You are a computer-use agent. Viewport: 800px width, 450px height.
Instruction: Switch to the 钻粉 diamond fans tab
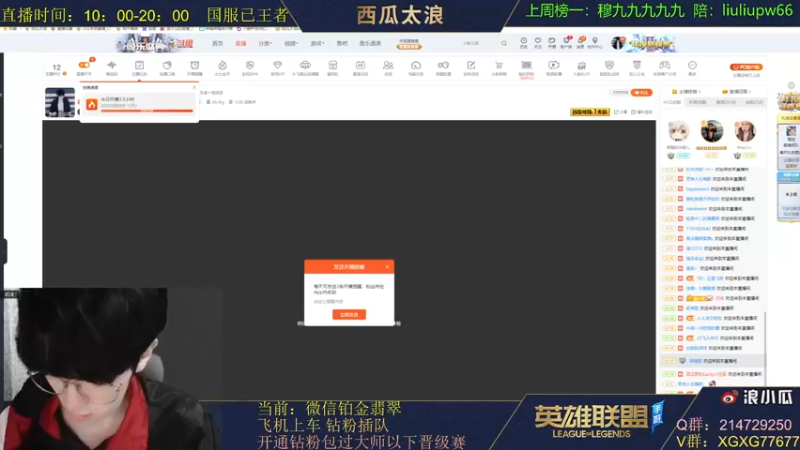point(754,103)
